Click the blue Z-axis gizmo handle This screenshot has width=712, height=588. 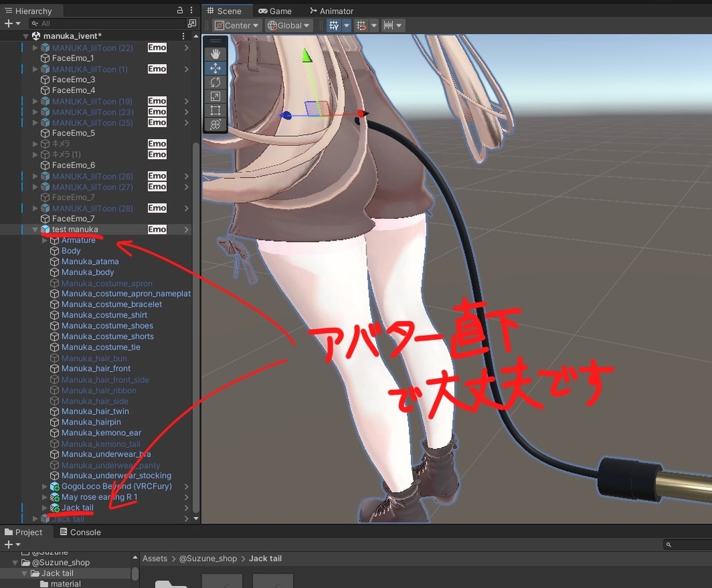coord(286,115)
